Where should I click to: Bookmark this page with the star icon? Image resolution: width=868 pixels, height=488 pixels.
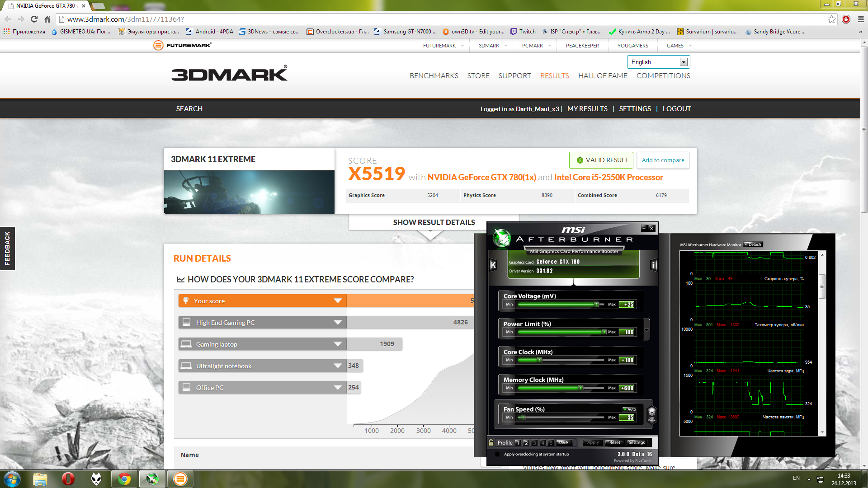click(x=831, y=19)
